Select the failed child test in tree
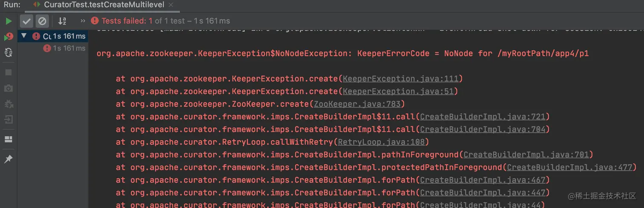The image size is (644, 208). [x=64, y=48]
